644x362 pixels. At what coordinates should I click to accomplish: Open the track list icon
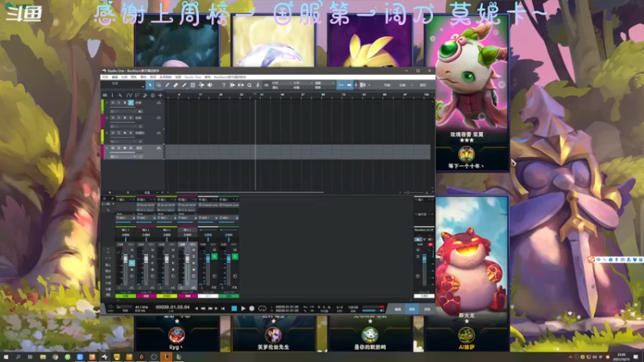(x=105, y=95)
